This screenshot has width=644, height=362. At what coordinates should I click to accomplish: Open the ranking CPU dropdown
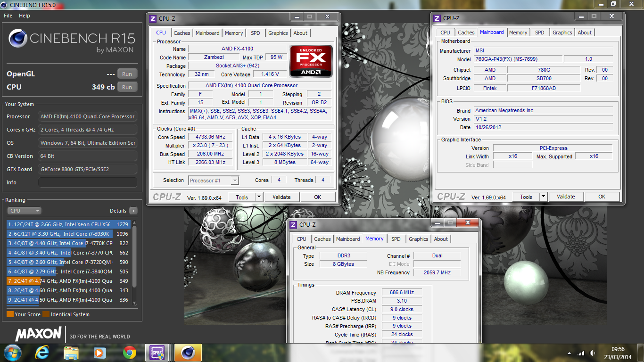[25, 211]
